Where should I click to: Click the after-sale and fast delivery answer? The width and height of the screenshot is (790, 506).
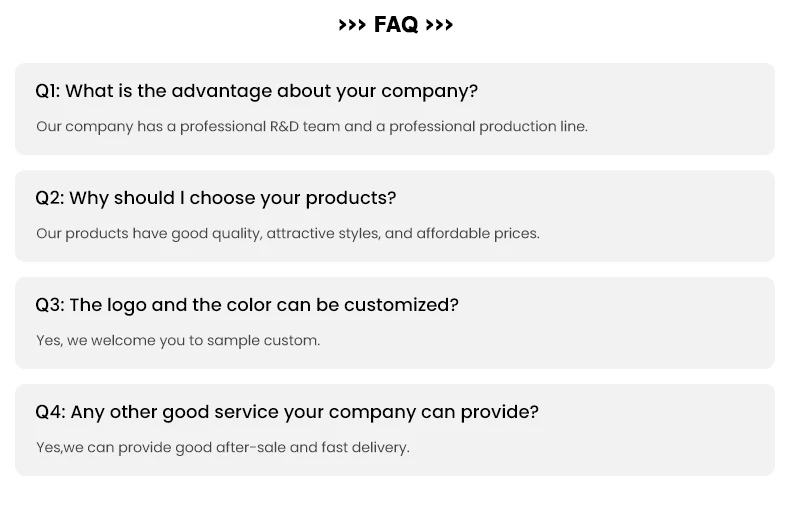pos(222,448)
